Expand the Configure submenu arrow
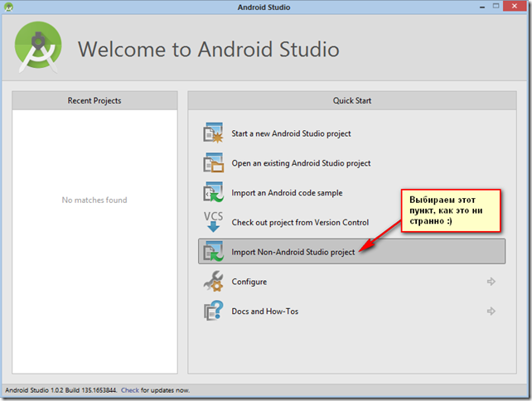The image size is (532, 401). (x=491, y=282)
